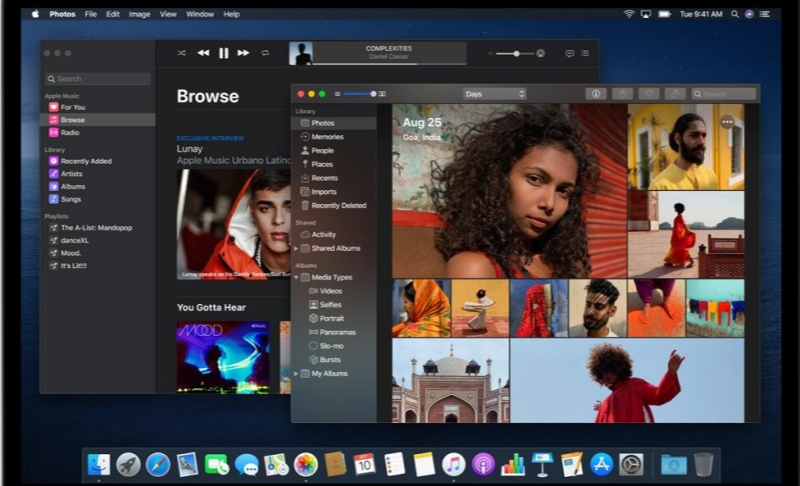Open the Help menu

[231, 14]
